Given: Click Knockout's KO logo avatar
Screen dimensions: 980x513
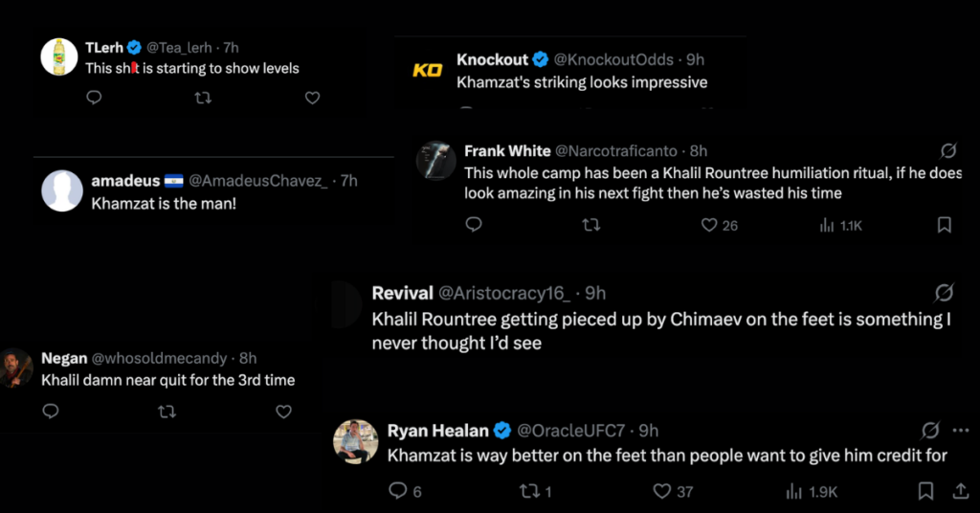Looking at the screenshot, I should 427,70.
